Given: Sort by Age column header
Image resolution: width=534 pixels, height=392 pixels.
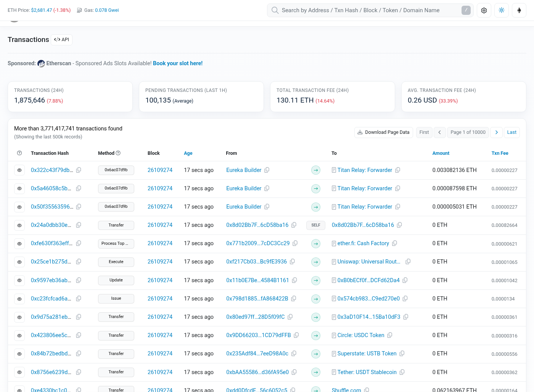Looking at the screenshot, I should (x=188, y=153).
